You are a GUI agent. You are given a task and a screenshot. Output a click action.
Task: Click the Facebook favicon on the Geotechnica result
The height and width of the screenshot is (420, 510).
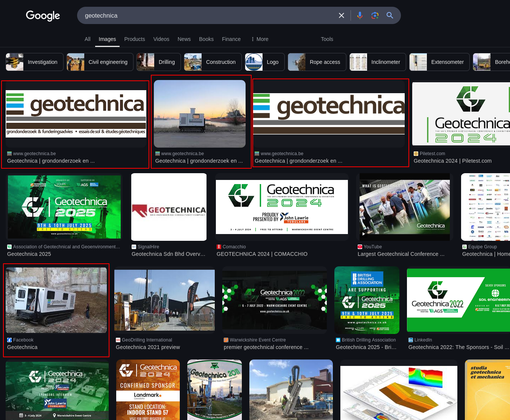pos(9,340)
